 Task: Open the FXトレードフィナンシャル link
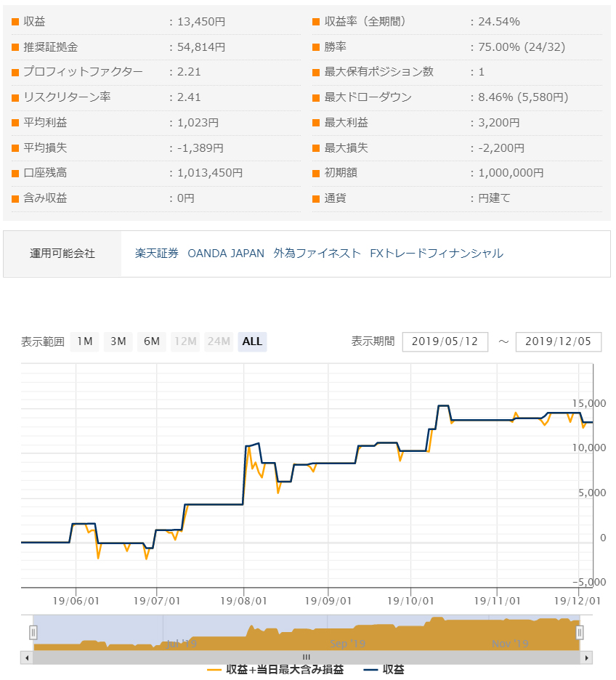(x=436, y=254)
